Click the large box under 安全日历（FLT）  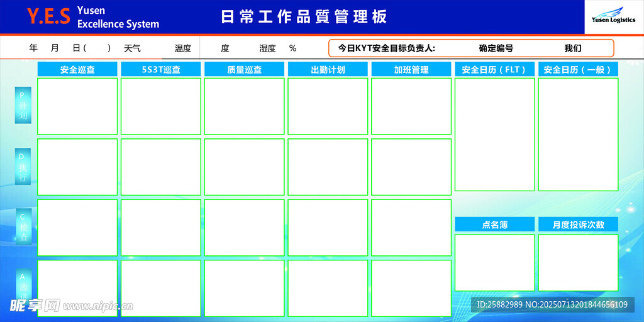[x=494, y=134]
